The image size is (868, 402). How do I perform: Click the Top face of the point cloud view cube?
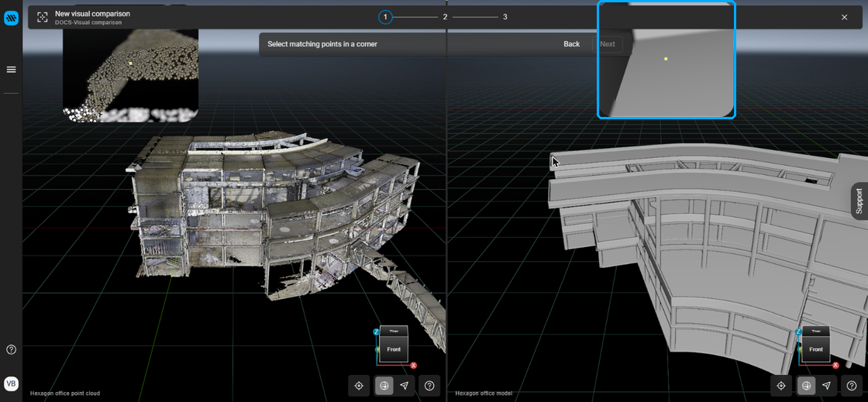click(x=394, y=331)
